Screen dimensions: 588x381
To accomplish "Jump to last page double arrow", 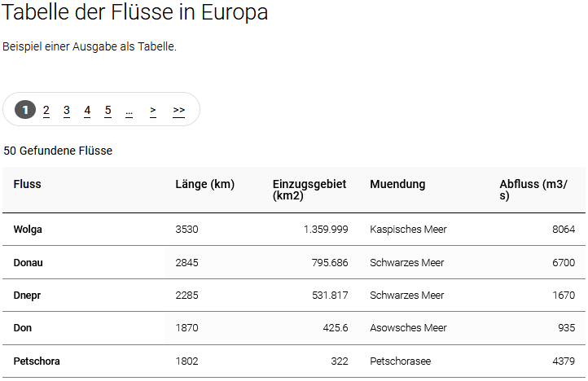I will click(179, 110).
